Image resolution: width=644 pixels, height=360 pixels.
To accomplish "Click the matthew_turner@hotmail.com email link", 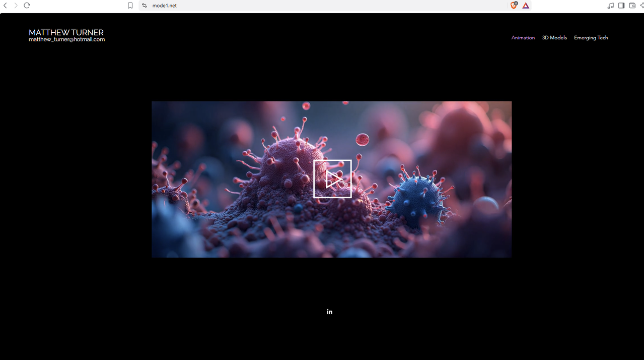I will [x=67, y=39].
